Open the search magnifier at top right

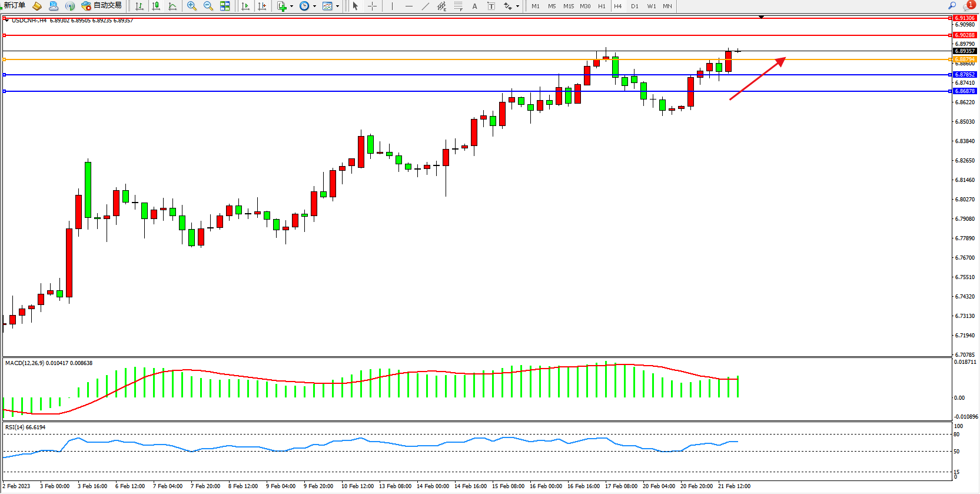tap(952, 5)
